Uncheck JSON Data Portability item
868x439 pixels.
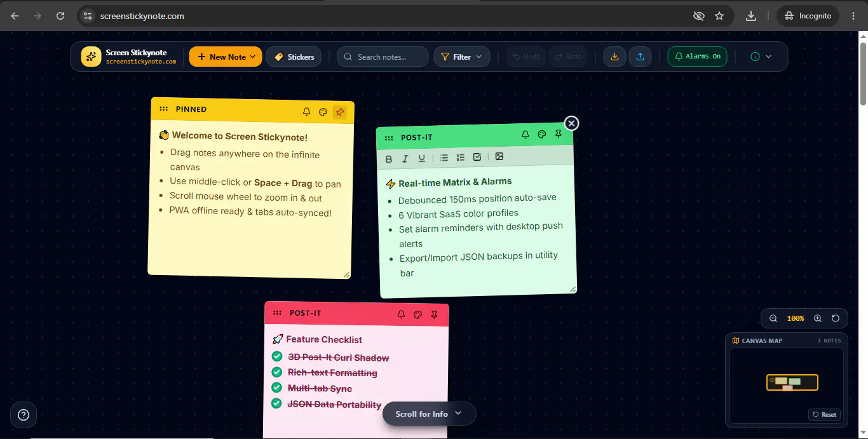277,403
